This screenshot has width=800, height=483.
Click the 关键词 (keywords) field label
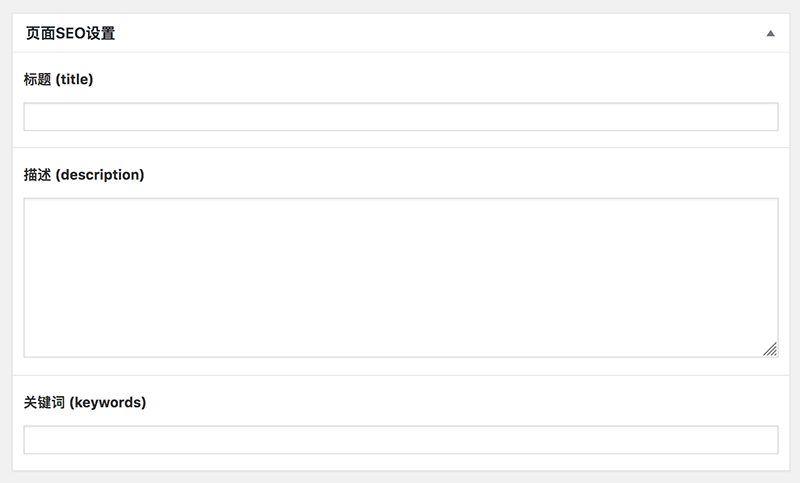pos(84,402)
